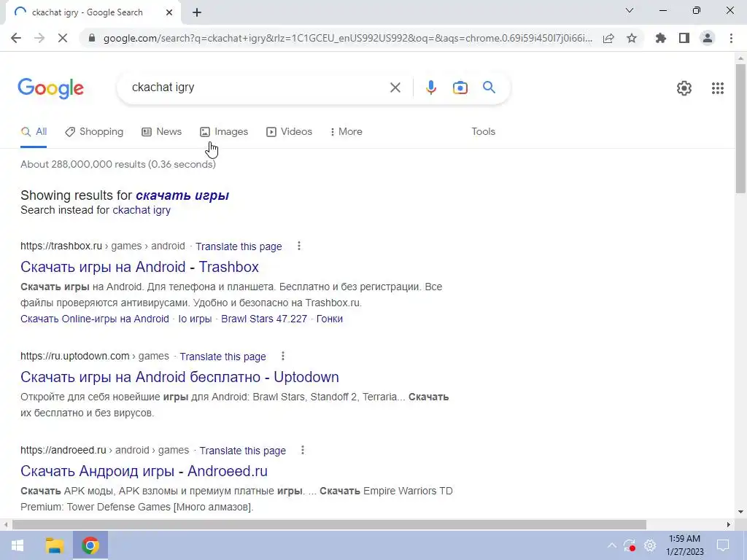Select the All results tab
Screen dimensions: 747x560
tap(34, 132)
